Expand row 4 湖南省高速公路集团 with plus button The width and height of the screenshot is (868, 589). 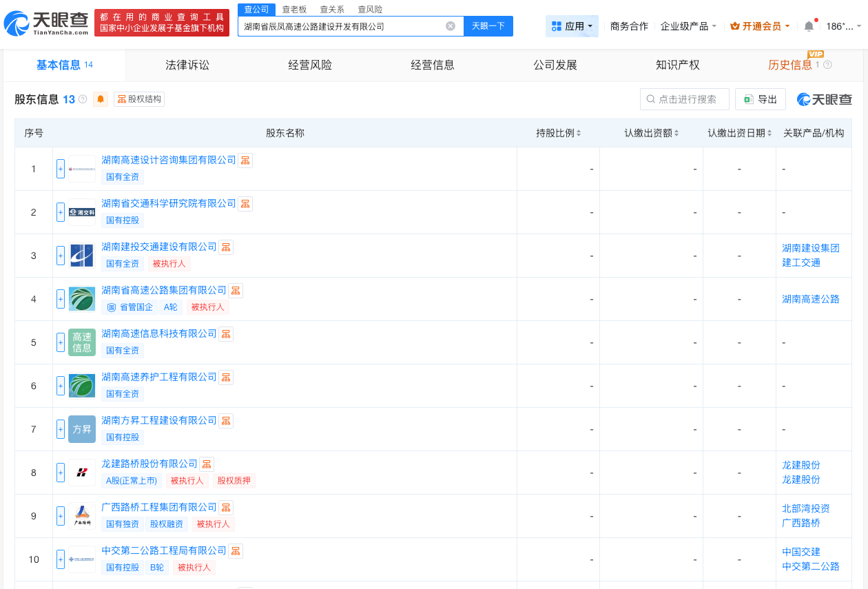tap(61, 299)
